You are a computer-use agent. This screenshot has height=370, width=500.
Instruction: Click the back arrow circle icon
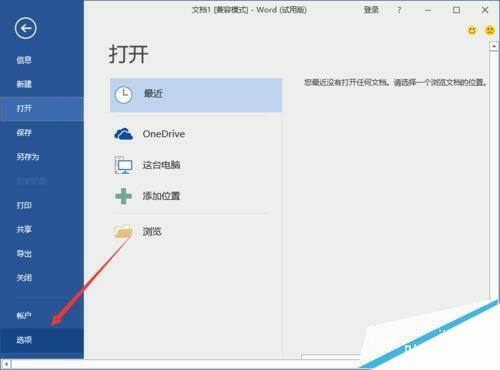tap(26, 28)
